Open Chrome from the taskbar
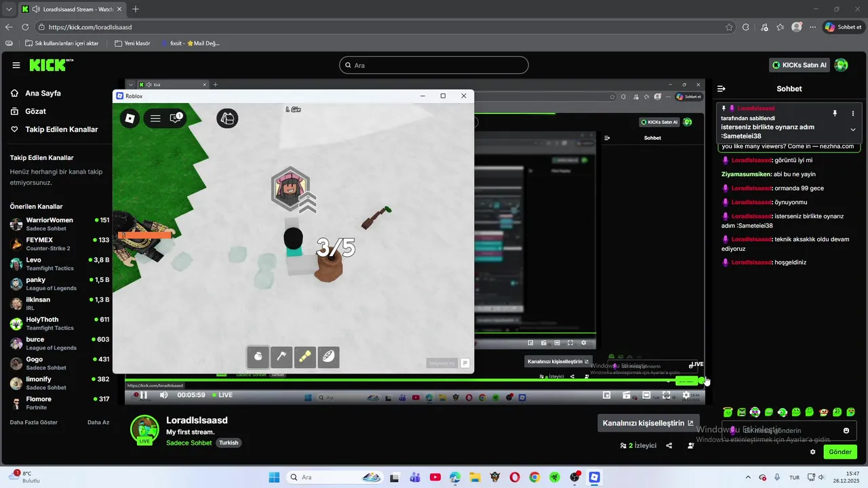This screenshot has width=868, height=488. 534,477
